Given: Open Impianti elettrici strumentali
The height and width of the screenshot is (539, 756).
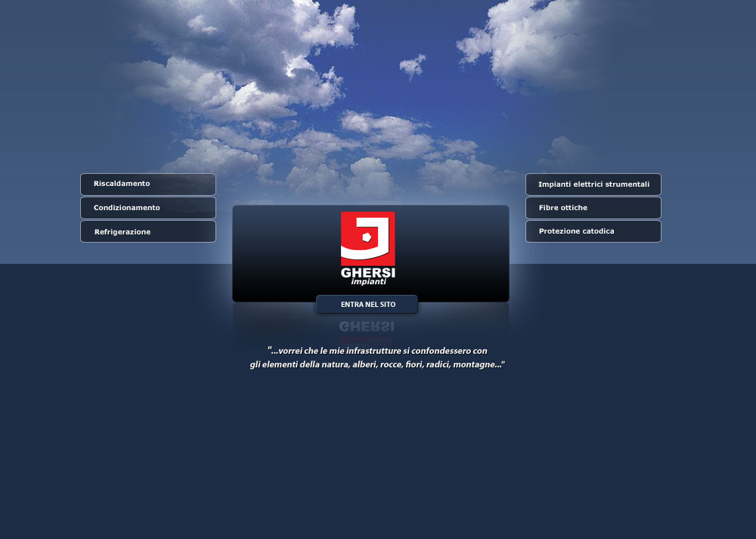Looking at the screenshot, I should coord(593,184).
